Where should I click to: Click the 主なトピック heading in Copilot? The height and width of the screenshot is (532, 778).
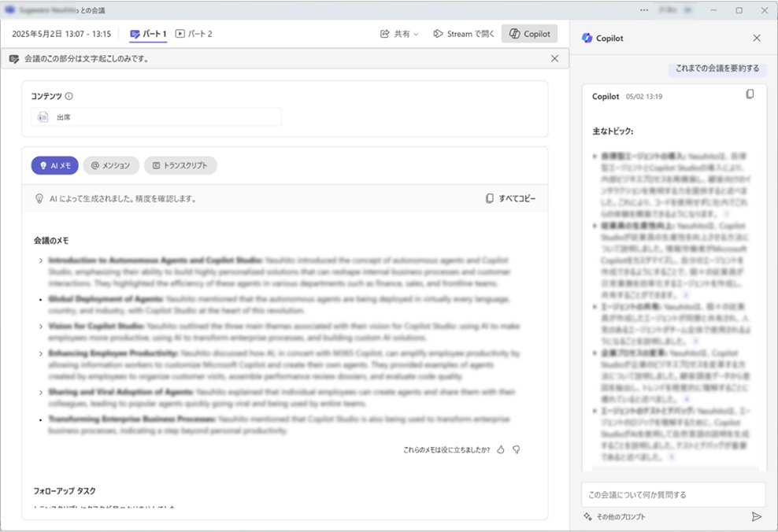tap(613, 131)
